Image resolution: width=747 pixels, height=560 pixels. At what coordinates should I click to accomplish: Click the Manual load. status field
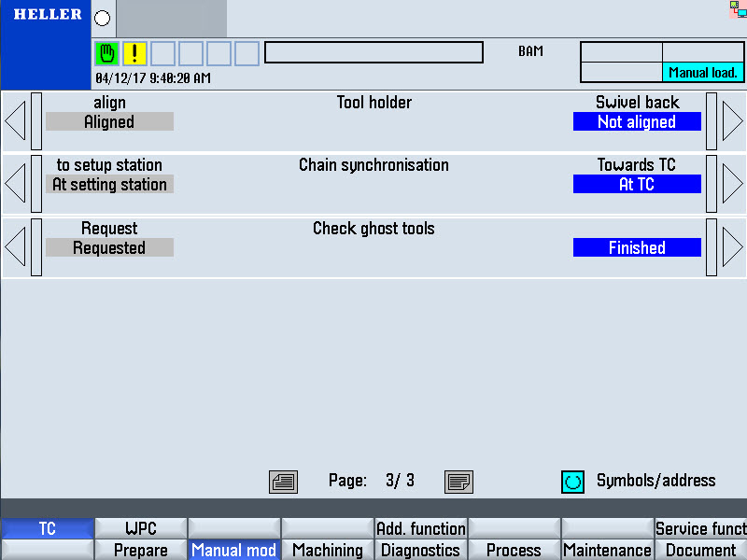[703, 73]
